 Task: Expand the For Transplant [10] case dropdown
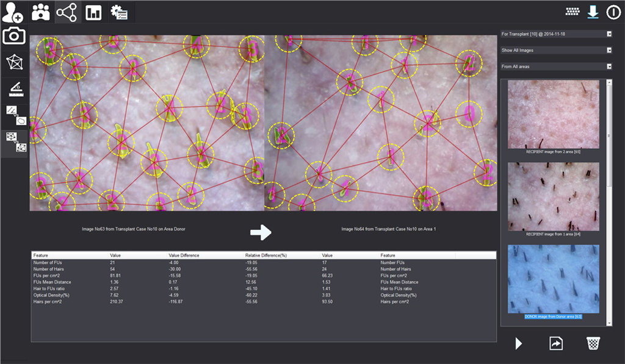609,34
